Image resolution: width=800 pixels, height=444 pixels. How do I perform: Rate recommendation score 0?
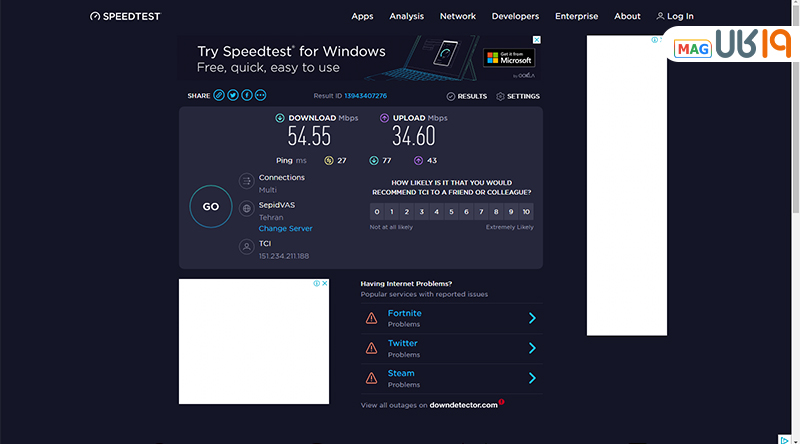(x=377, y=212)
